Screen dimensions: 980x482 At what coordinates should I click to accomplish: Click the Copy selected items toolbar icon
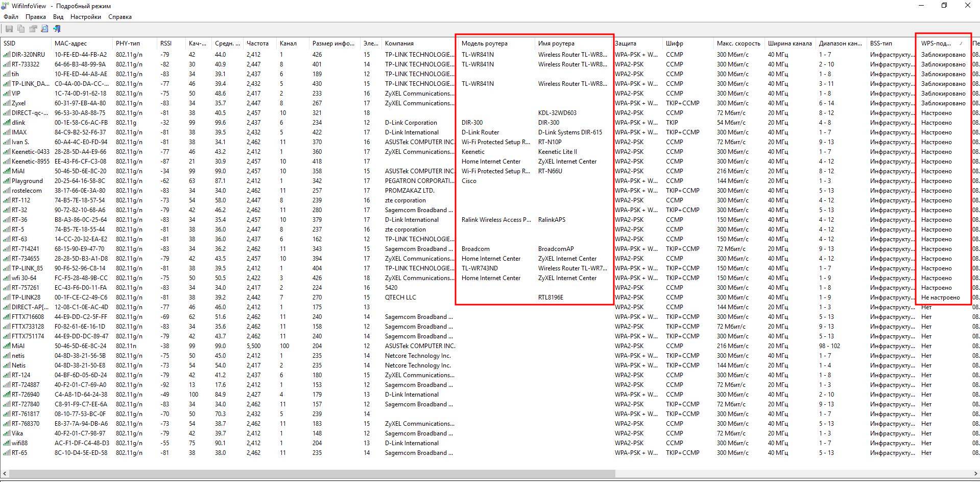pyautogui.click(x=21, y=29)
